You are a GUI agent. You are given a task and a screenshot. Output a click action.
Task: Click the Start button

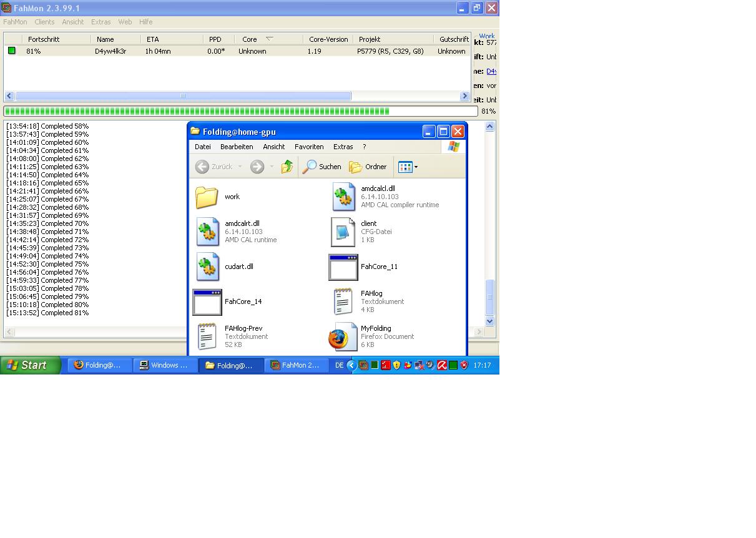30,365
